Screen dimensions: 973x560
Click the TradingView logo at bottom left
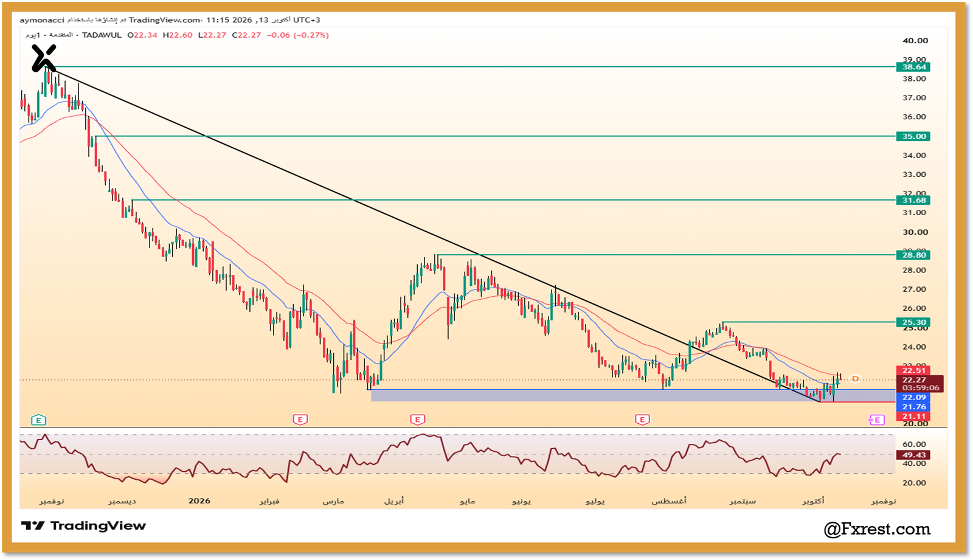[84, 526]
